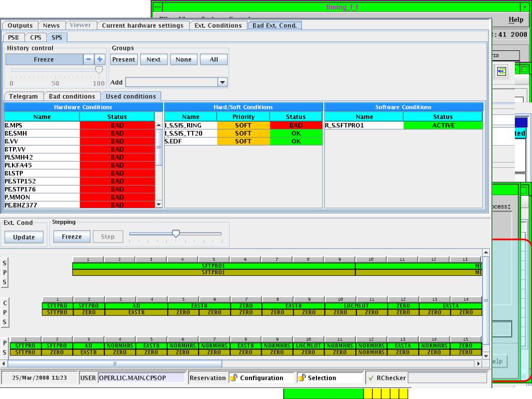Click the All group button
Screen dimensions: 532x399
point(214,59)
